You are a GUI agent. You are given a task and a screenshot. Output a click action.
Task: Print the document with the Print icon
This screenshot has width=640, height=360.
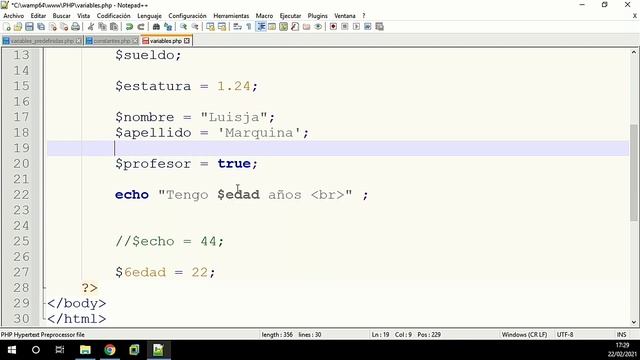pos(76,27)
